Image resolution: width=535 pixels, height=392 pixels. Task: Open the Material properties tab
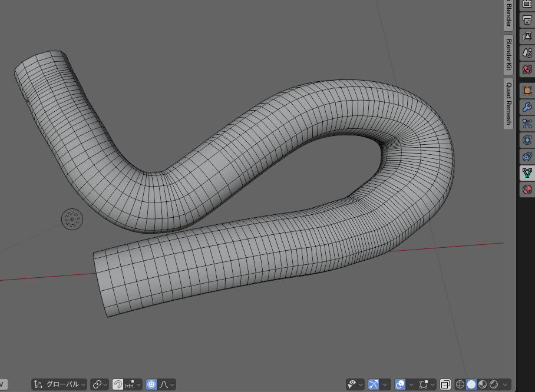coord(527,190)
